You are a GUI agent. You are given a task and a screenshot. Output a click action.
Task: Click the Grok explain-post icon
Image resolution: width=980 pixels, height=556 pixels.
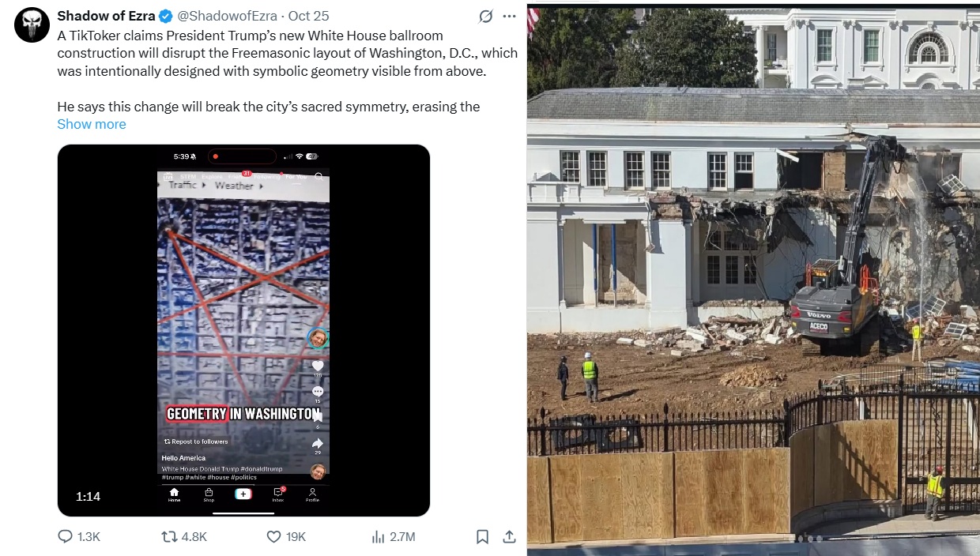[x=487, y=16]
